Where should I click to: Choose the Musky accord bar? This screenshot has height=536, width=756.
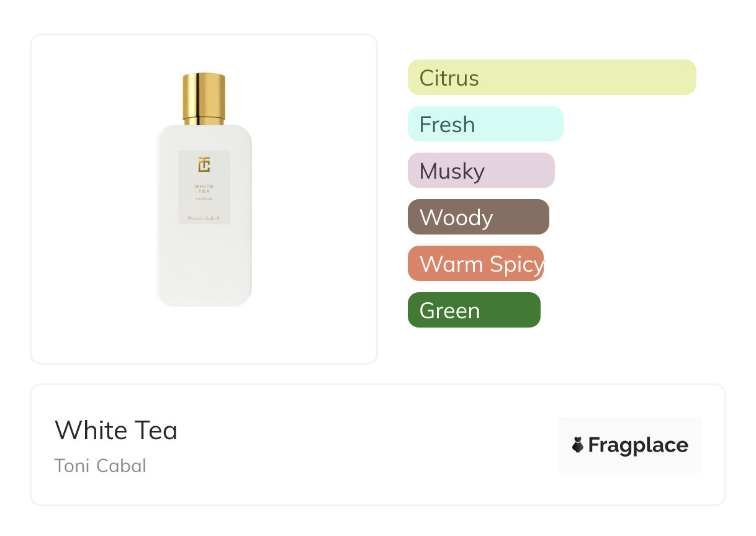pyautogui.click(x=481, y=171)
